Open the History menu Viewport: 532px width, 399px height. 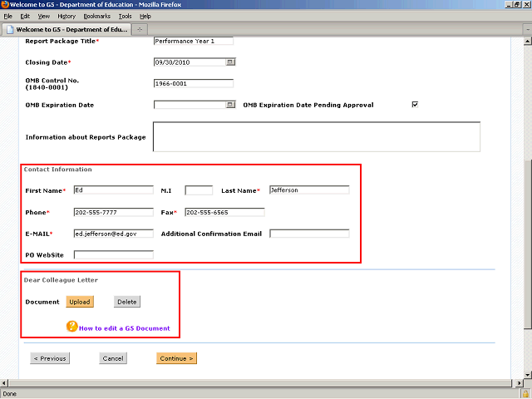coord(66,16)
